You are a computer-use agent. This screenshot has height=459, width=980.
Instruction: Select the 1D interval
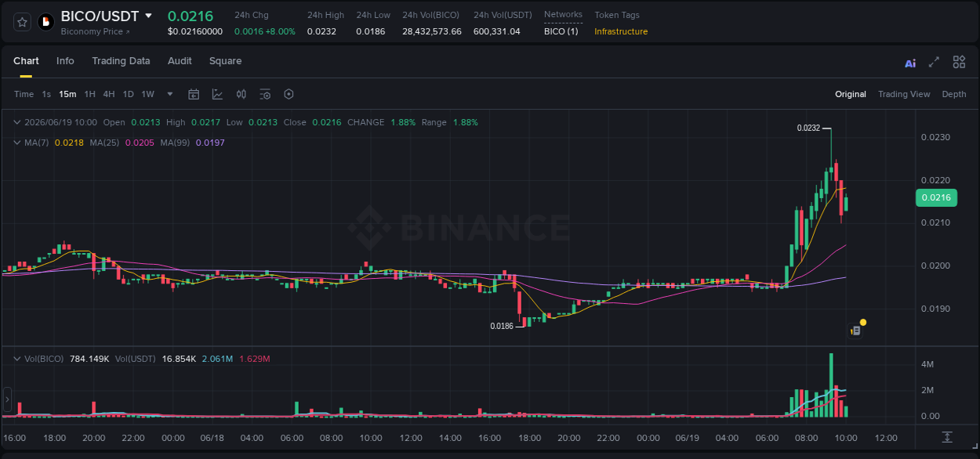click(128, 94)
